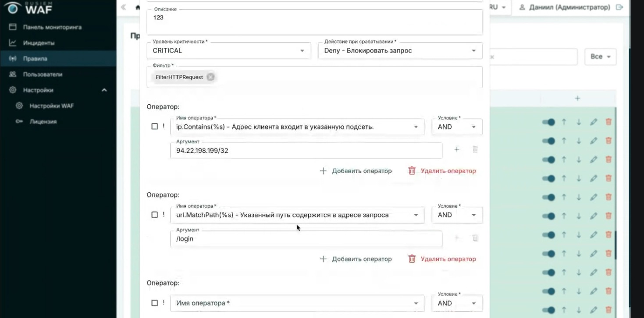Click the plus icon beside the 94.22.198.199/32 argument

click(x=457, y=150)
